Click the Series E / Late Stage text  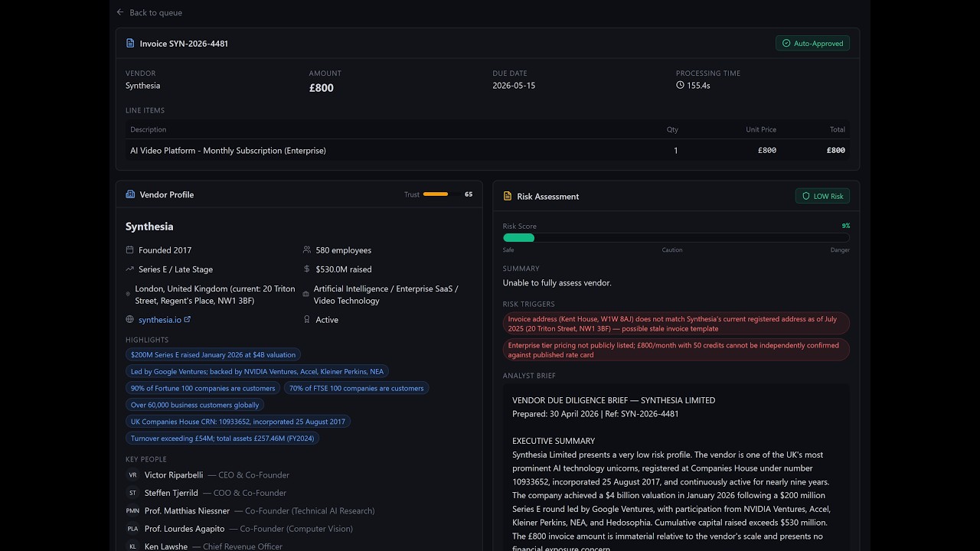point(176,269)
